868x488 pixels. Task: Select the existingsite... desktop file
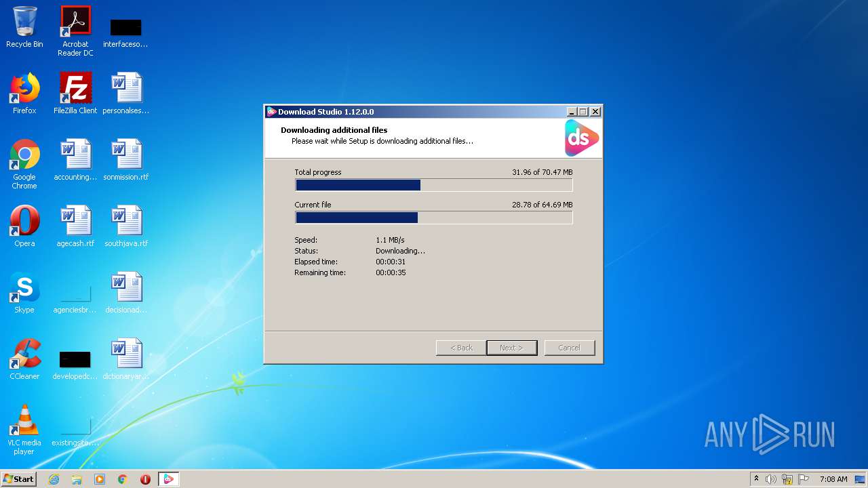[75, 431]
